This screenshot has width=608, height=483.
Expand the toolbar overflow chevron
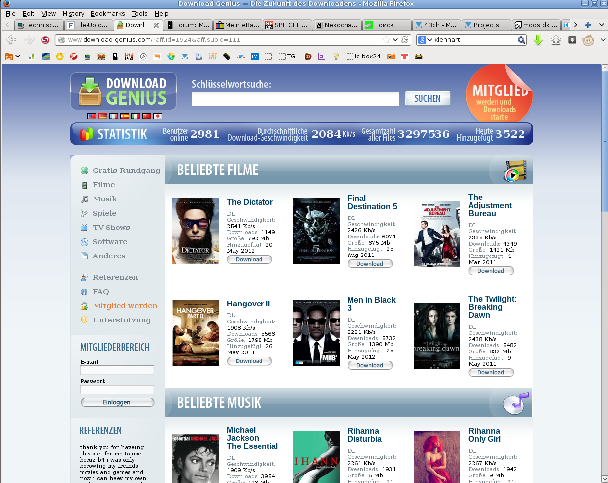pyautogui.click(x=603, y=40)
